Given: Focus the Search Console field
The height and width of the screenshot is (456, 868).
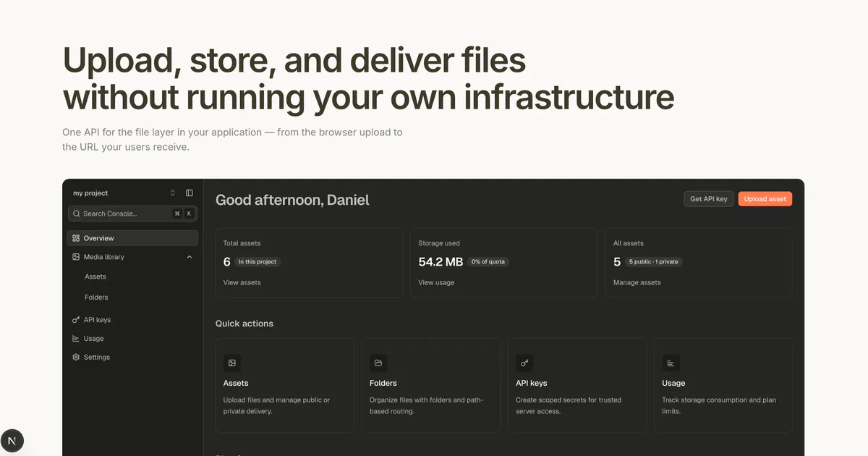Looking at the screenshot, I should click(132, 214).
